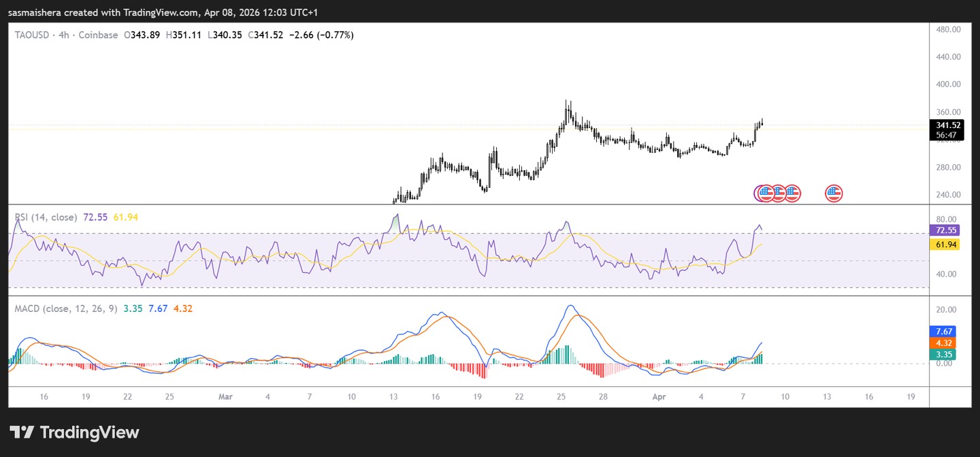The height and width of the screenshot is (457, 980).
Task: Click the yellow RSI MA tag 61.94 on axis
Action: coord(946,244)
